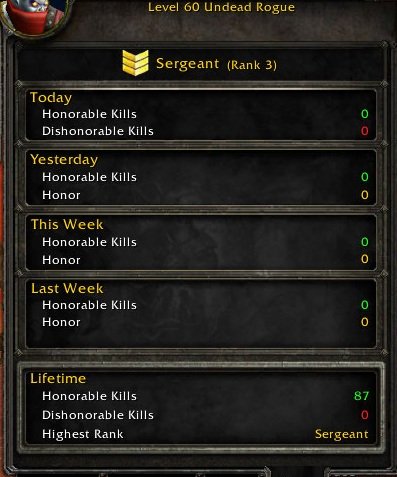Click the Sergeant rank chevron icon
The height and width of the screenshot is (477, 397).
pos(135,63)
